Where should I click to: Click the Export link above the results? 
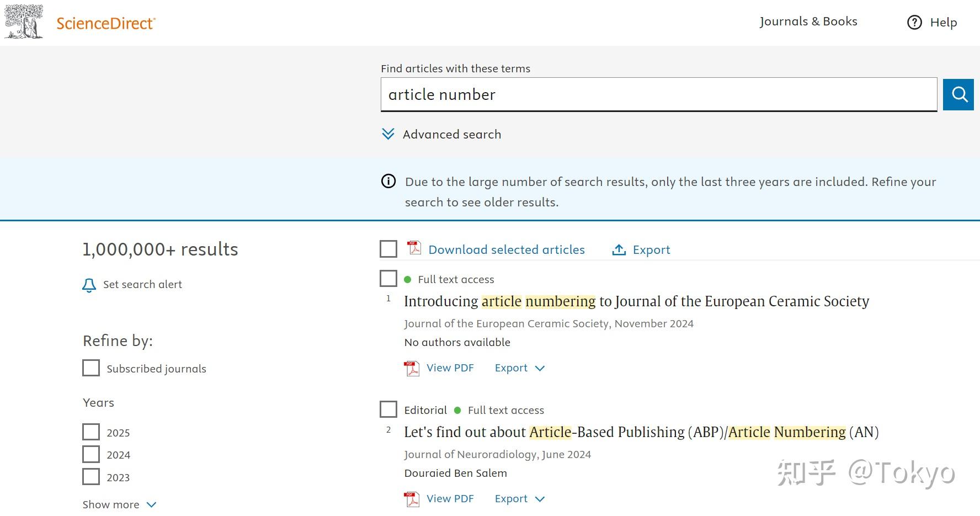652,250
